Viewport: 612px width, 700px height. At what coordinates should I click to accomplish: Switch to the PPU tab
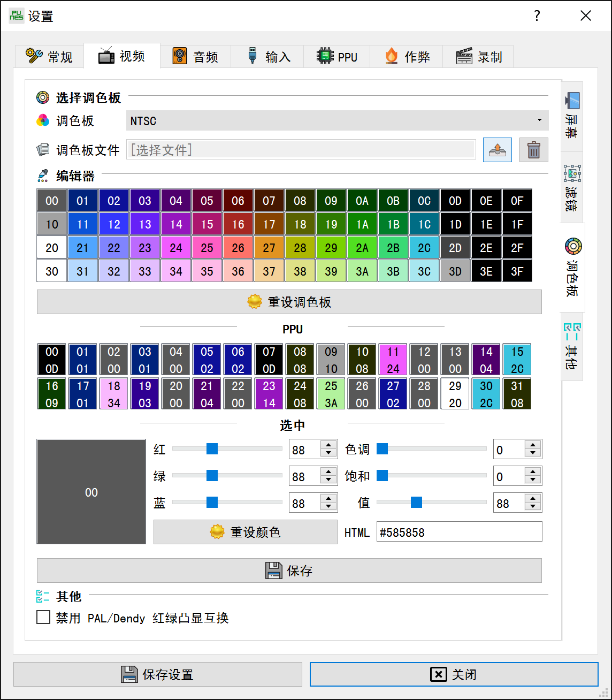pyautogui.click(x=338, y=57)
